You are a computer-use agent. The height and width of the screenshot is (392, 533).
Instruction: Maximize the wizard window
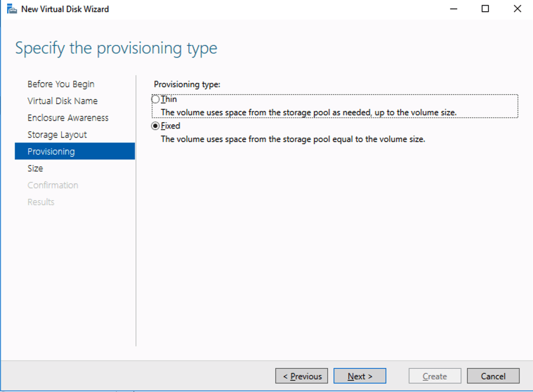[485, 9]
